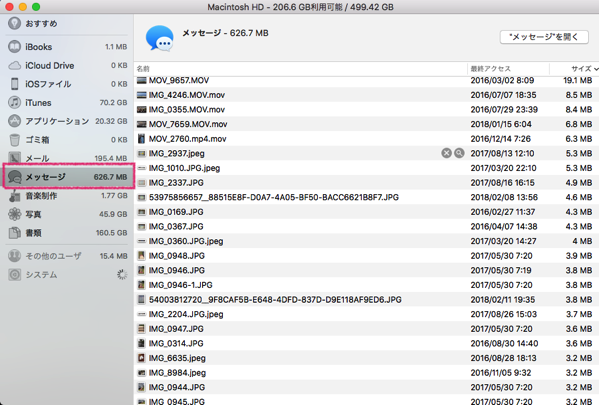Click the 音楽制作 1.77 GB size label
The height and width of the screenshot is (405, 599).
(x=114, y=196)
